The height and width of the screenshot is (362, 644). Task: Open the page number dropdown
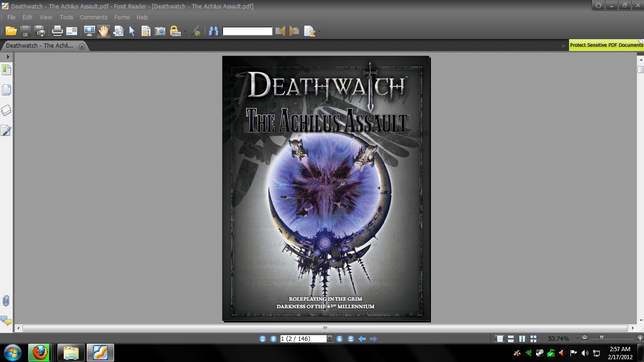coord(330,338)
